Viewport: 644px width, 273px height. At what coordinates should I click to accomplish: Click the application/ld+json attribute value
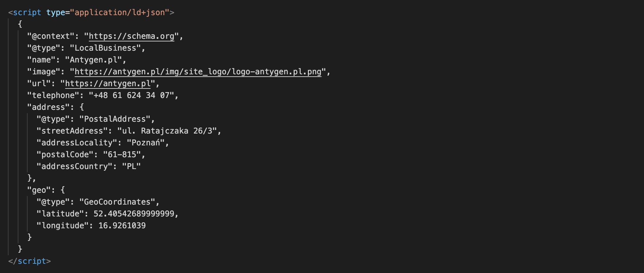coord(120,12)
